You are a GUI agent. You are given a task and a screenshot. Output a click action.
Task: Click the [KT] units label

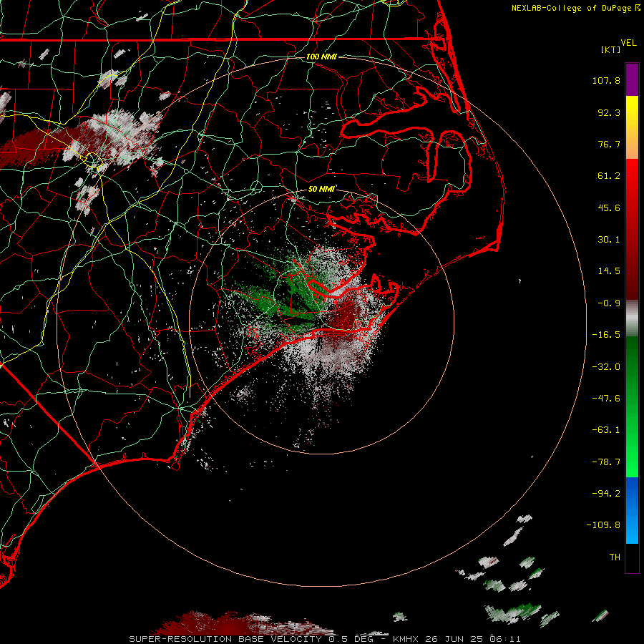pos(610,49)
